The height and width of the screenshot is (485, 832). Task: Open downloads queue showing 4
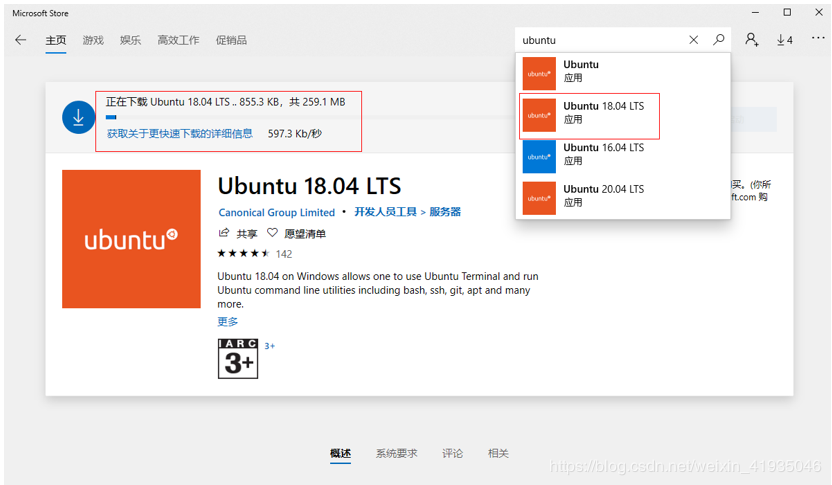[785, 40]
